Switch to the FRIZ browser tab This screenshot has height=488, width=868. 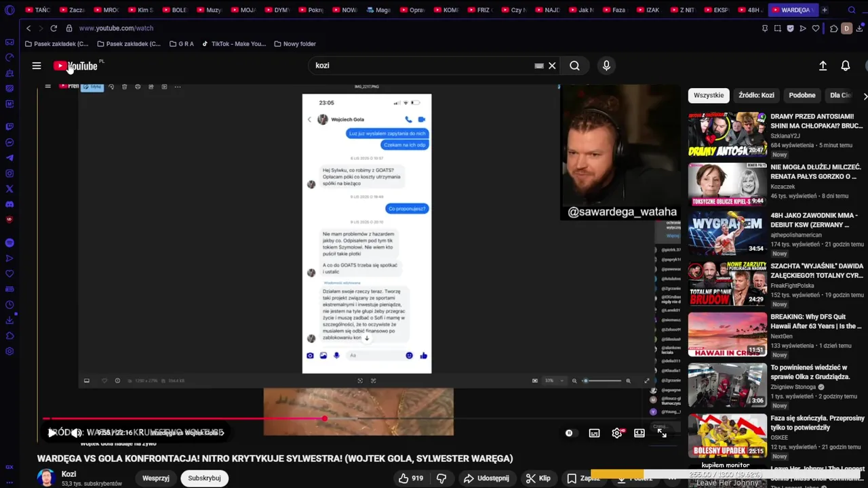(479, 10)
